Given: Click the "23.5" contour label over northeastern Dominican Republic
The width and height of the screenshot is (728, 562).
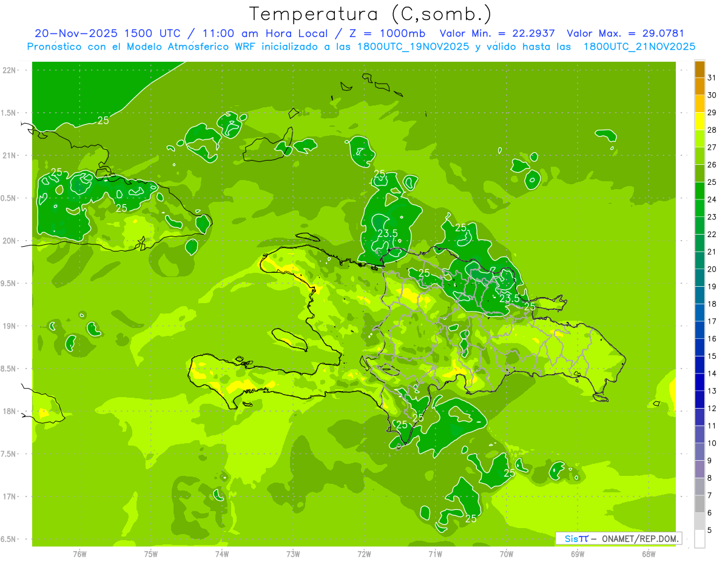Looking at the screenshot, I should tap(509, 298).
